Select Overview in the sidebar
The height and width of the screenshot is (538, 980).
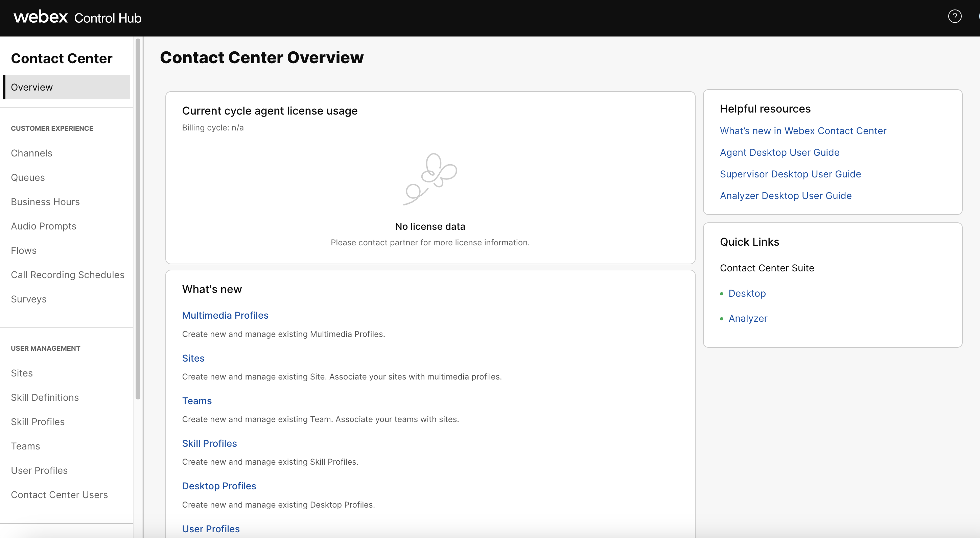(67, 87)
